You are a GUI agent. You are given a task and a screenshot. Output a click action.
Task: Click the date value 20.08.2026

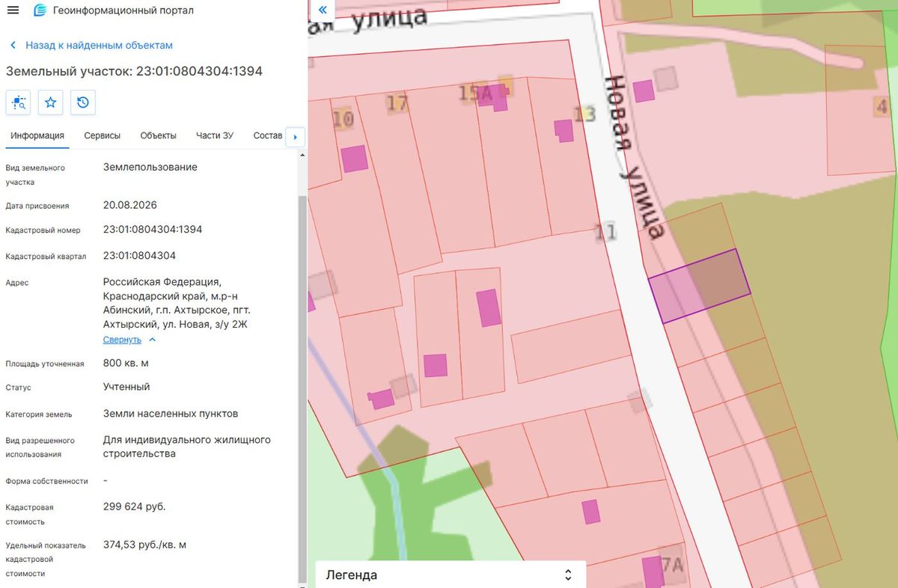pos(130,204)
